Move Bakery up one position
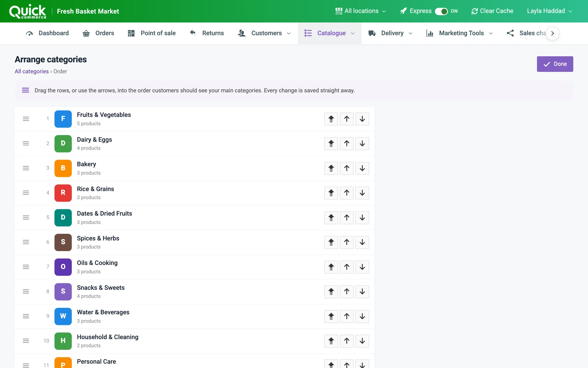588x368 pixels. pyautogui.click(x=346, y=168)
